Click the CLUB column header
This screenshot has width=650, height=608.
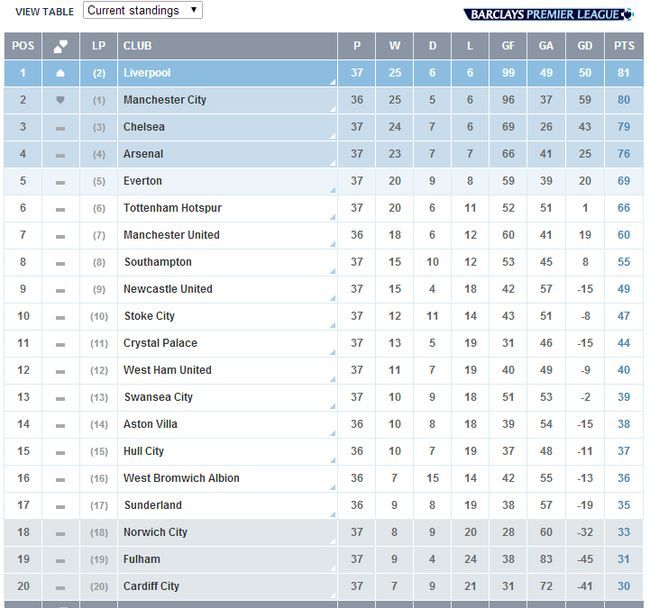(x=136, y=46)
